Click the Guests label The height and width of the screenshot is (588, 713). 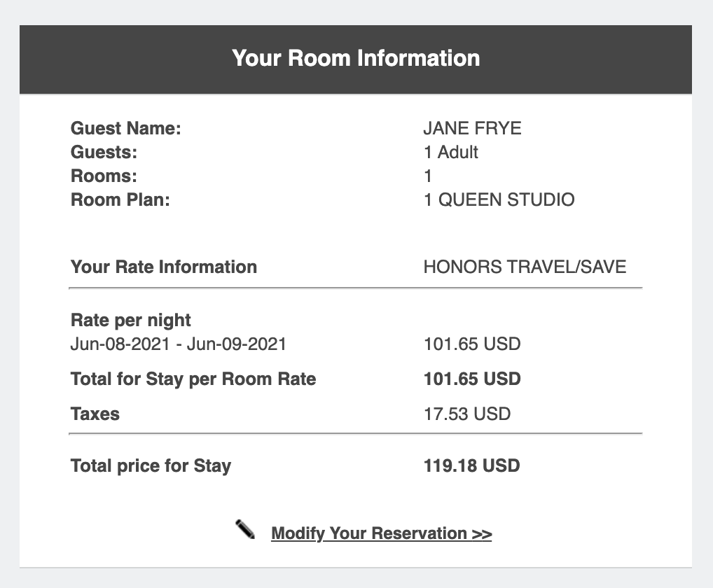click(104, 152)
